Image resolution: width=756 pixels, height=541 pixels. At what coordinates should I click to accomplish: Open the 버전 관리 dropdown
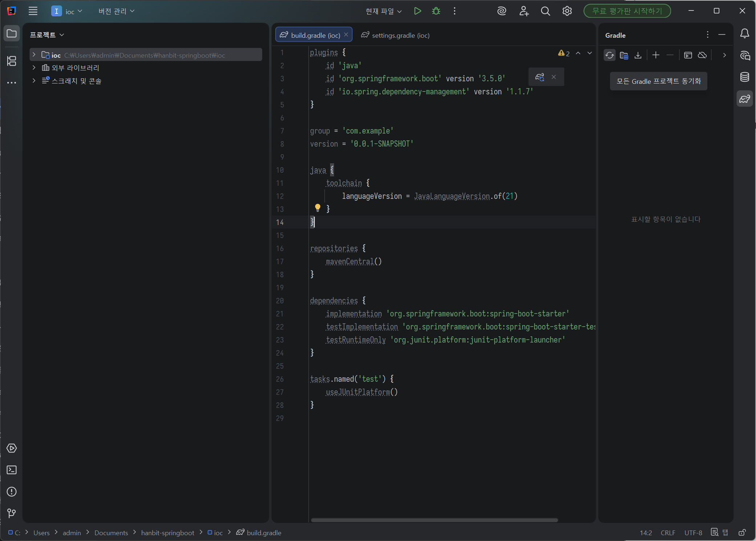tap(116, 11)
